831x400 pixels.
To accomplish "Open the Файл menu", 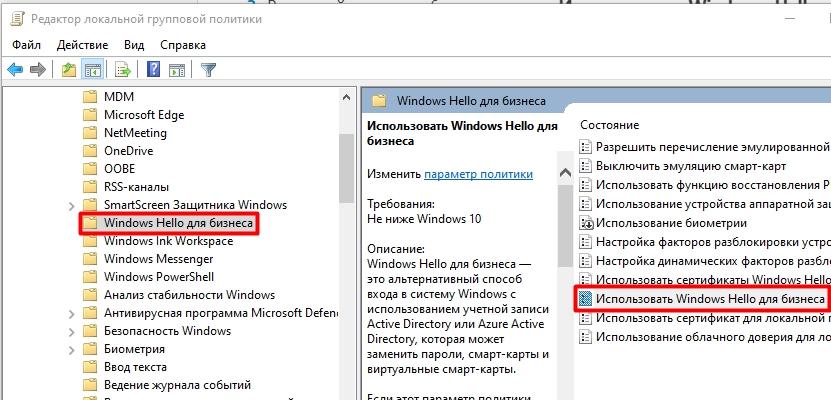I will pyautogui.click(x=26, y=45).
